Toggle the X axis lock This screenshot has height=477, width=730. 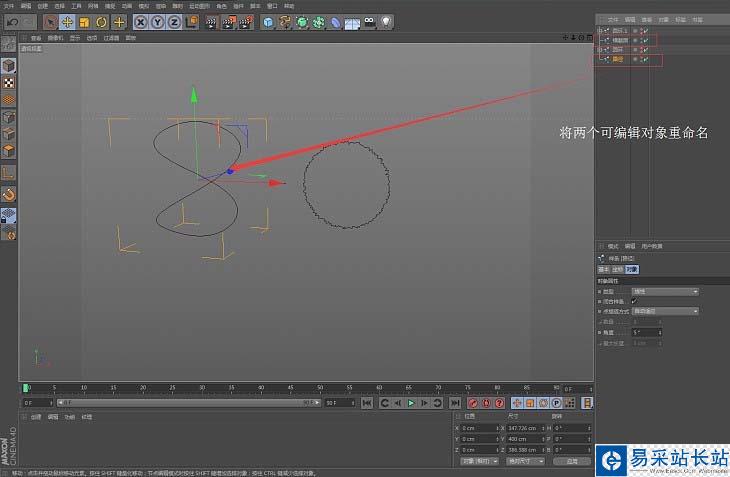(140, 22)
